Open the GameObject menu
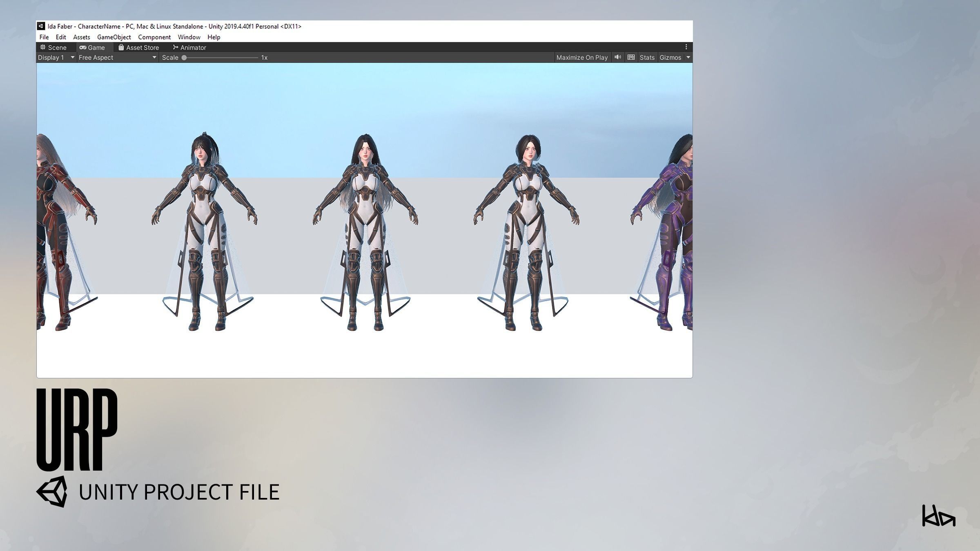This screenshot has height=551, width=980. tap(114, 37)
